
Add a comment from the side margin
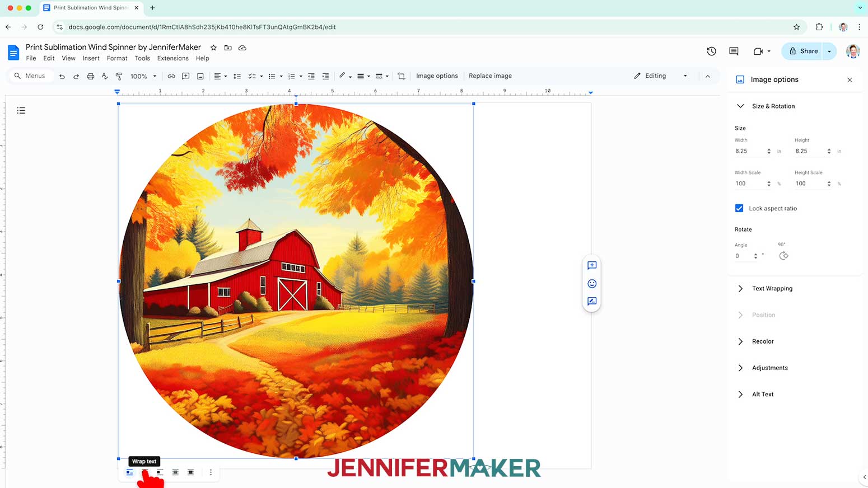click(x=592, y=265)
